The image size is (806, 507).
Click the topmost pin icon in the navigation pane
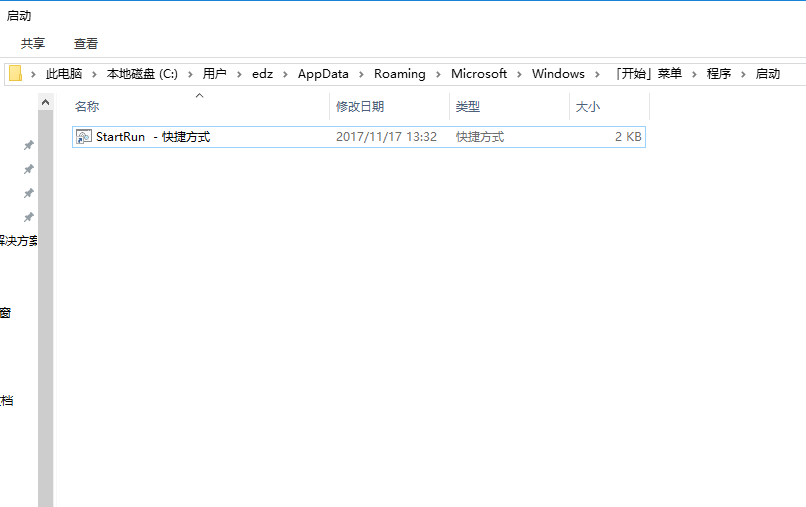click(29, 145)
